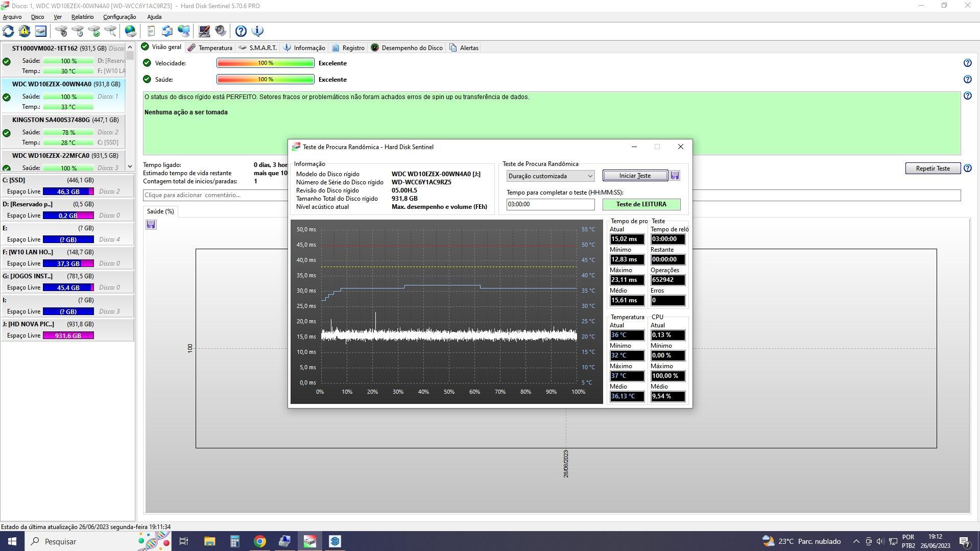Open the Disco menu
Screen dimensions: 980x551
[x=37, y=17]
